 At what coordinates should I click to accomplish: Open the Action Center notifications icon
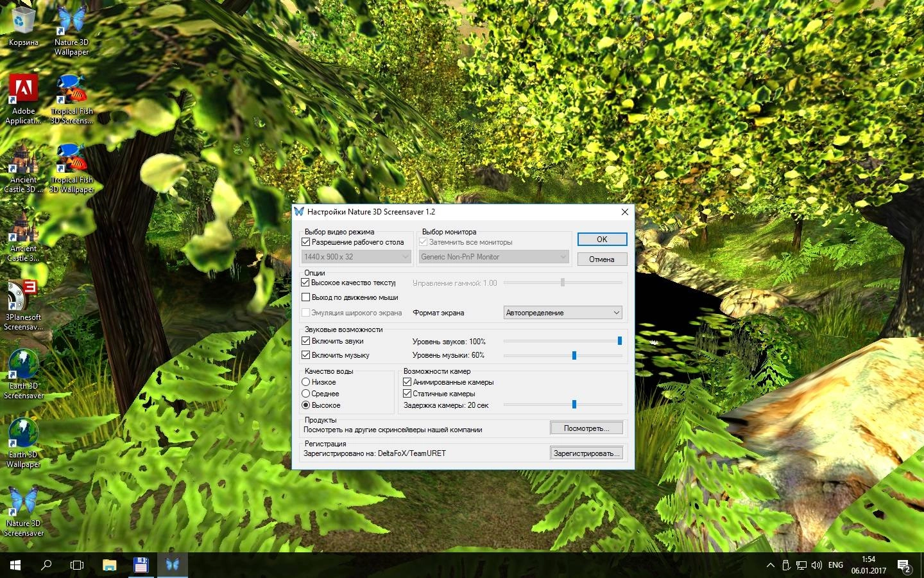pos(905,566)
